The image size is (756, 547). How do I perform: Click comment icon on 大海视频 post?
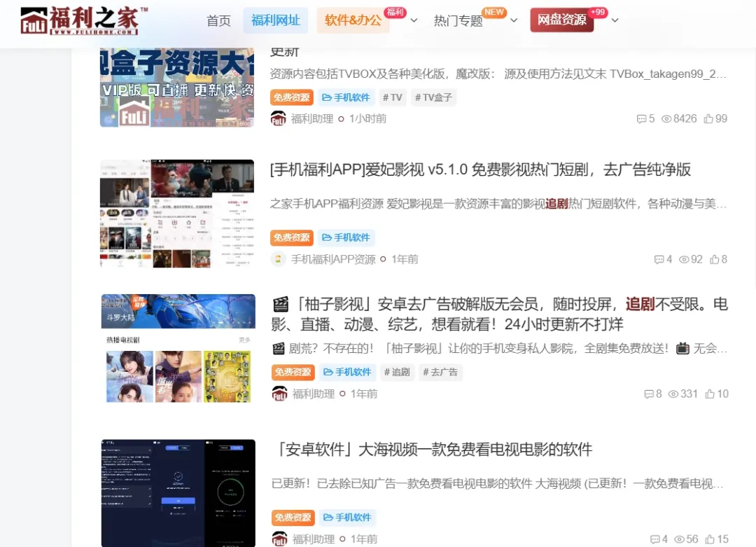point(654,539)
